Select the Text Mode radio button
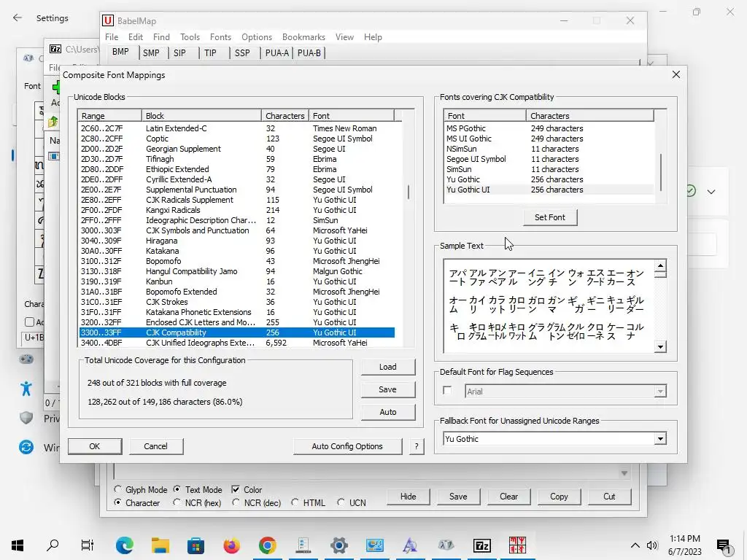 click(x=177, y=489)
